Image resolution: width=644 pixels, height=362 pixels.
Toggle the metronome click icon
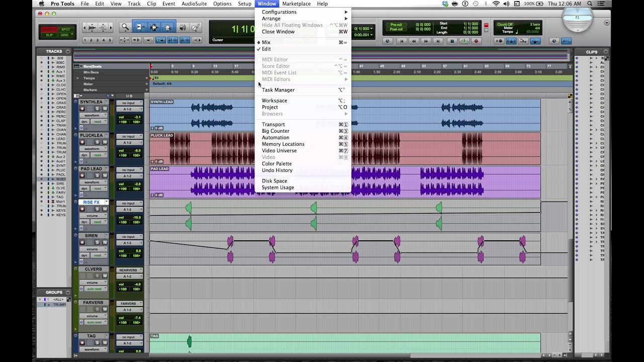(x=511, y=41)
